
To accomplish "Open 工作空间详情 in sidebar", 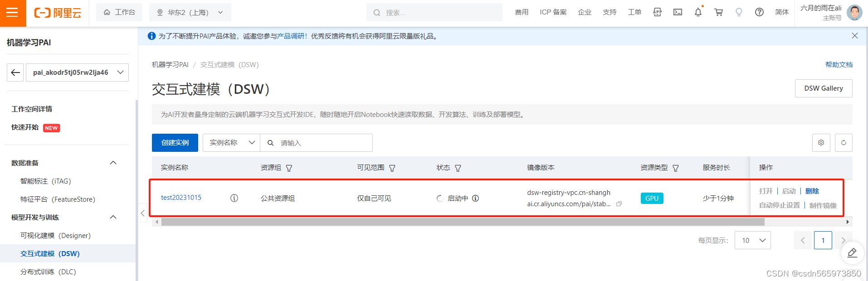I will [32, 109].
